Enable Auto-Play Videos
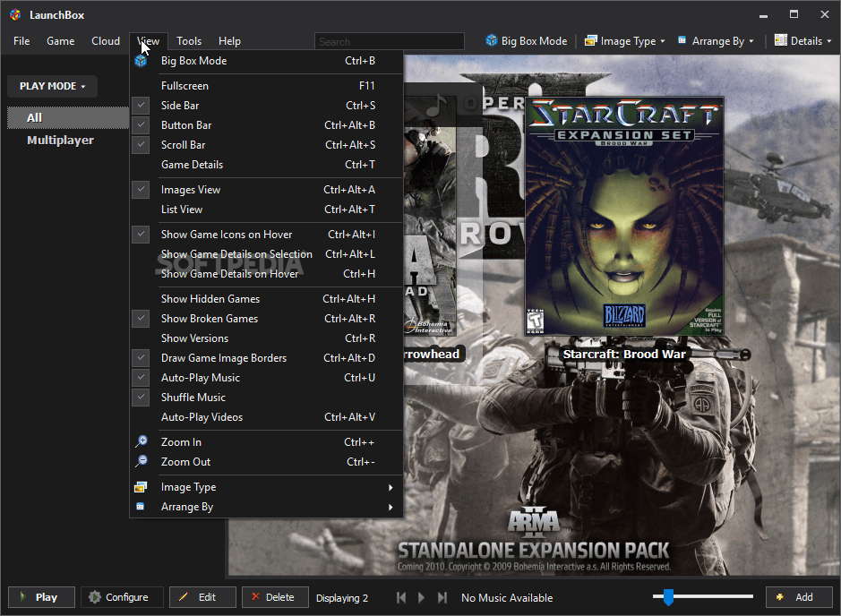The height and width of the screenshot is (616, 841). tap(267, 417)
